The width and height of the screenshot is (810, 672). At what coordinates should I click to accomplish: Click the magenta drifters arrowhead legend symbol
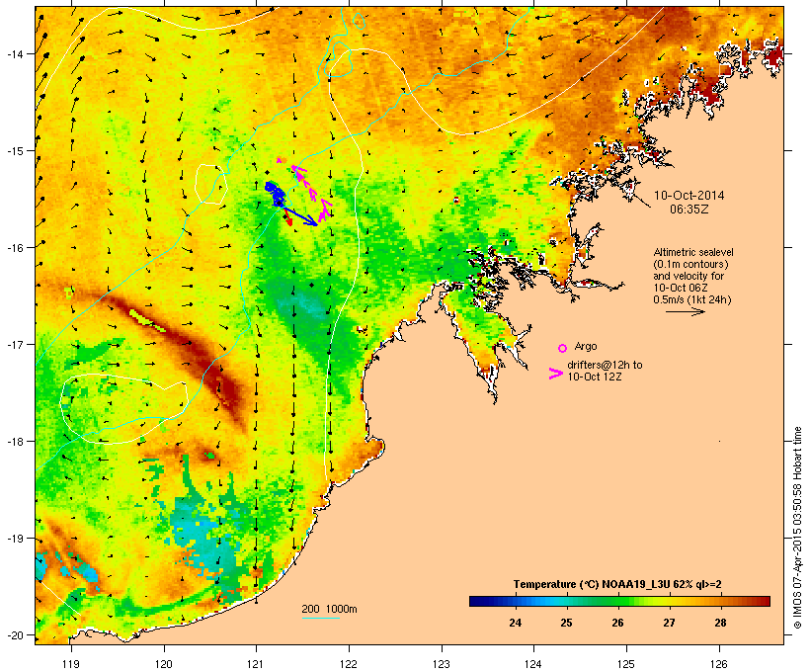tap(555, 374)
